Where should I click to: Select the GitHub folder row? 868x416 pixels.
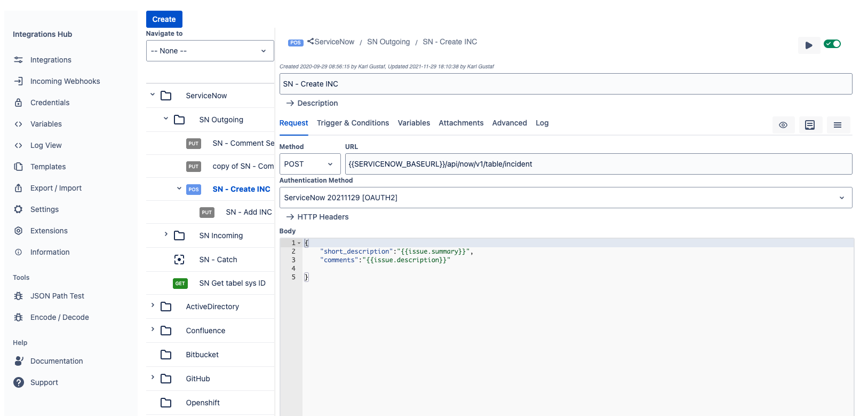tap(210, 379)
